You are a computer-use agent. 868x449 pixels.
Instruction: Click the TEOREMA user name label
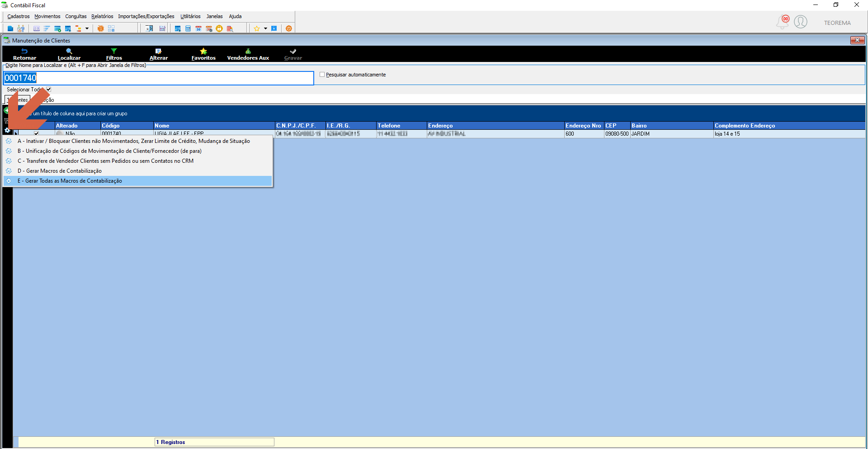point(837,23)
